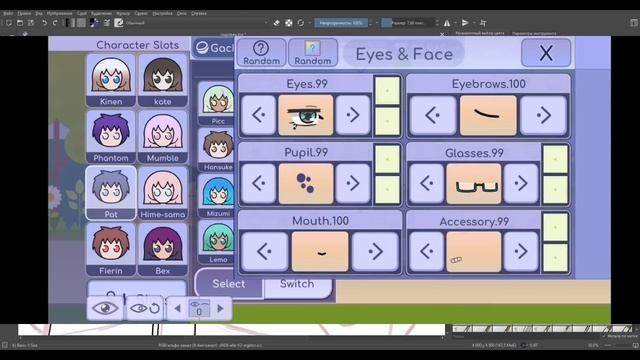Click the new document icon in Krita toolbar

click(x=9, y=23)
